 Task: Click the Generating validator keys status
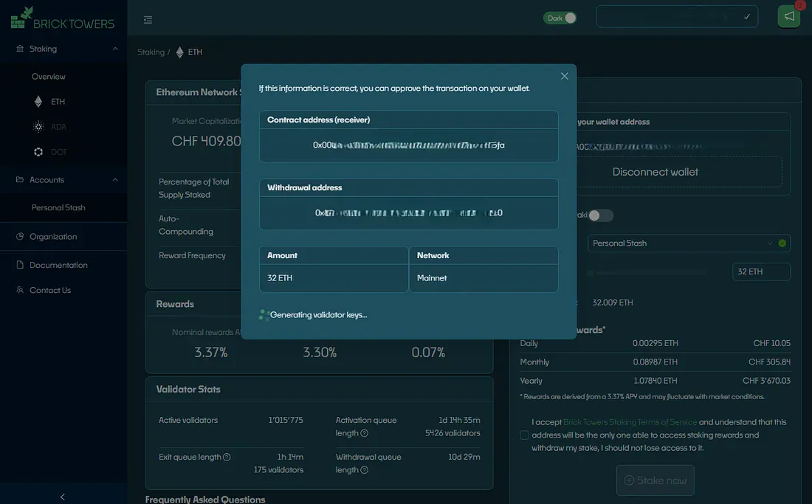click(x=313, y=315)
